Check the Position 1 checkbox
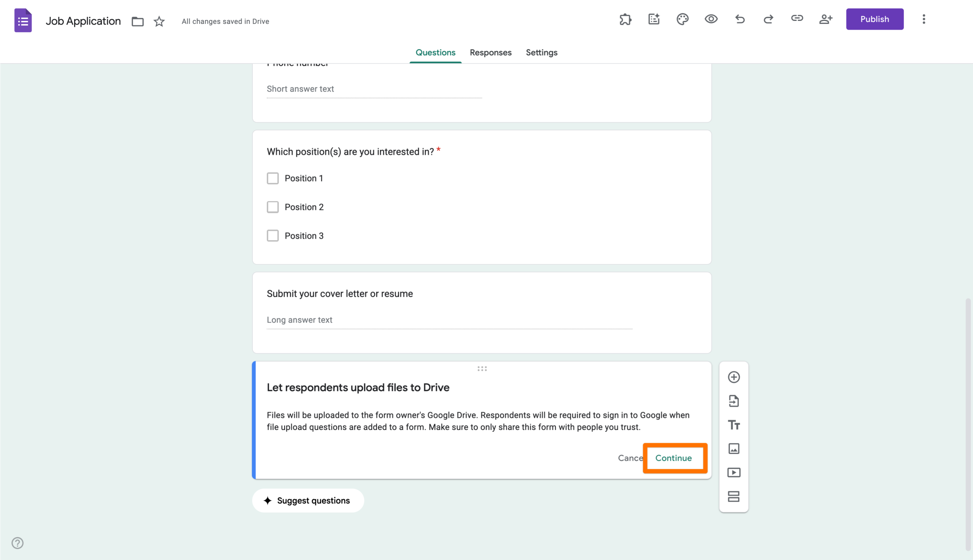The width and height of the screenshot is (973, 560). tap(273, 178)
